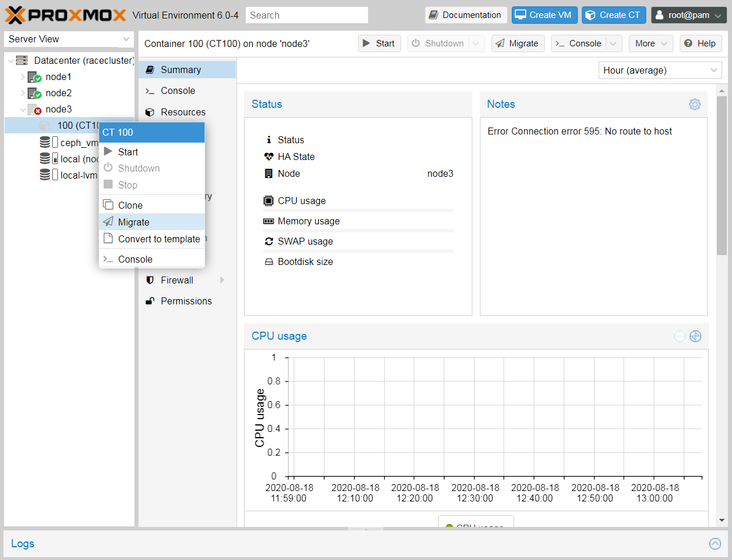Open the Console button's arrow dropdown
732x560 pixels.
click(x=613, y=43)
